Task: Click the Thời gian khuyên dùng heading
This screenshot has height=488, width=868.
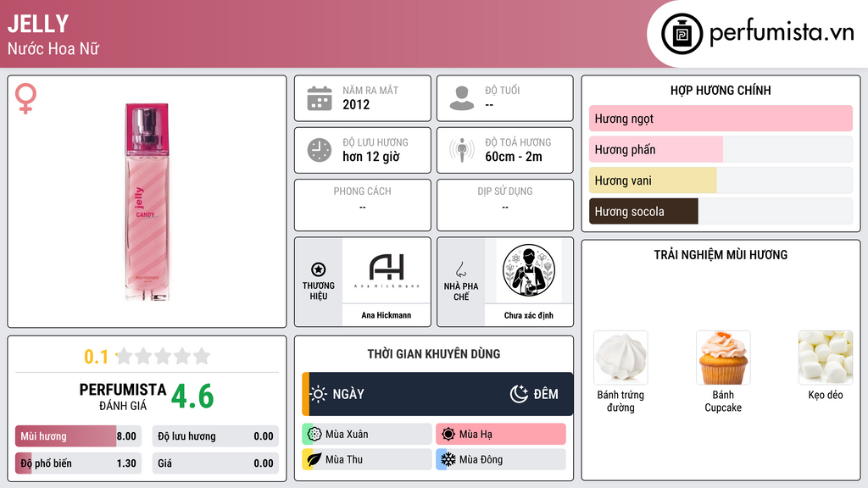Action: tap(434, 353)
